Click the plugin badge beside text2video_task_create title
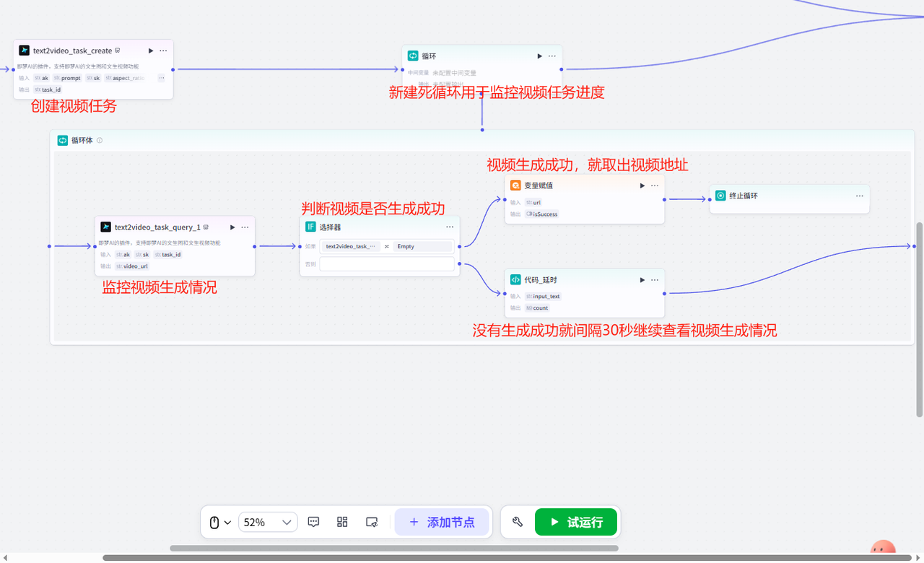 (118, 51)
